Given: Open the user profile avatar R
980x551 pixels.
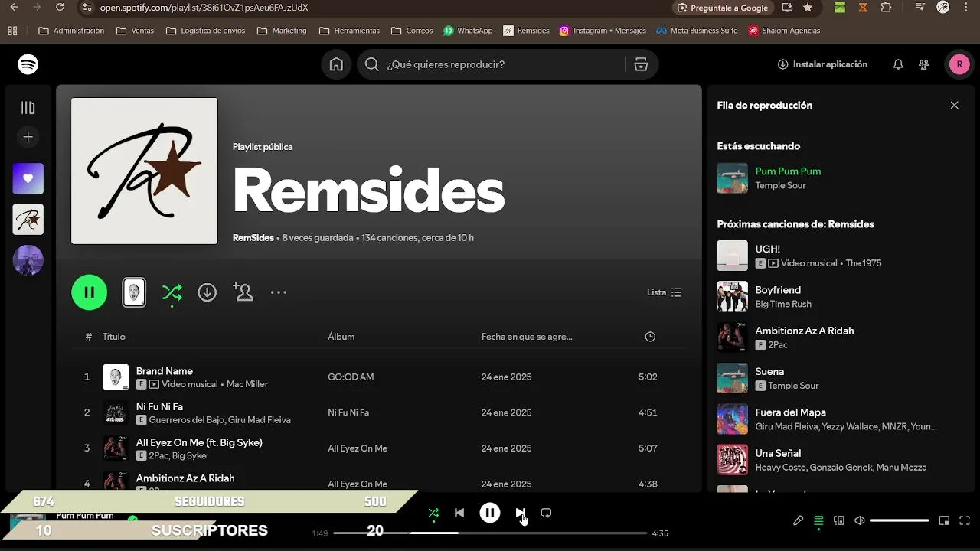Looking at the screenshot, I should [x=959, y=64].
